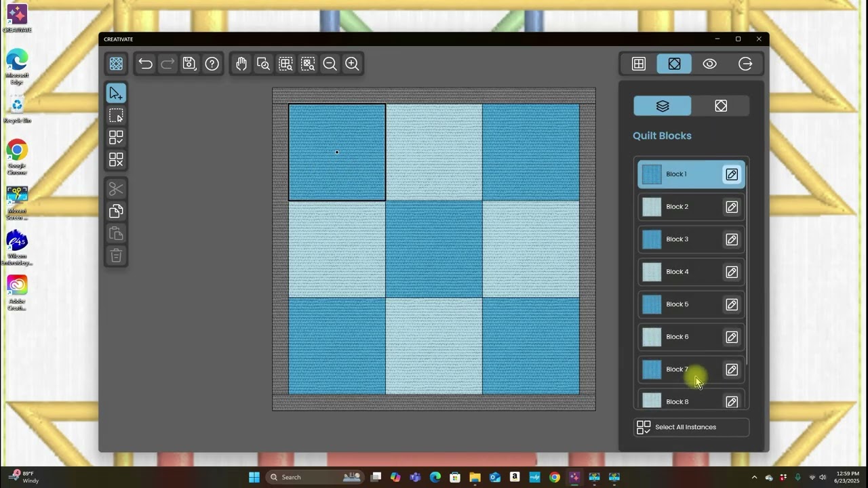This screenshot has height=488, width=868.
Task: Edit Block 8 with pencil icon
Action: [732, 402]
